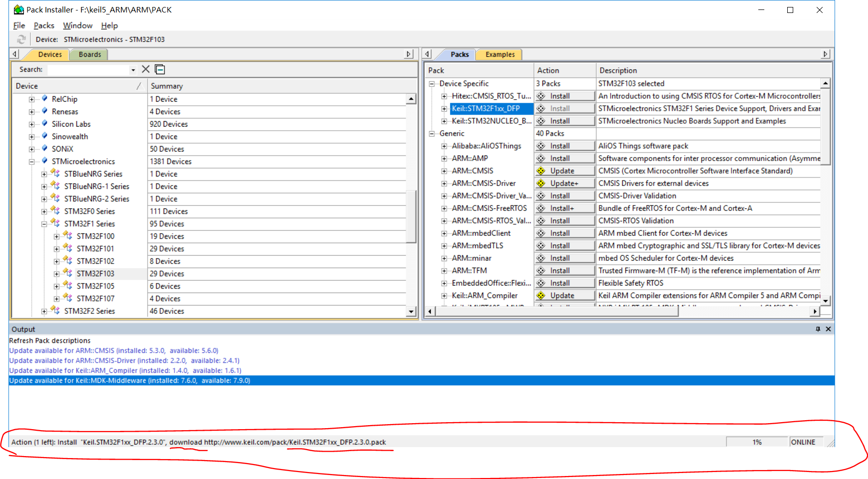Install the Keil::STM32NUCLEO_BSP pack

tap(565, 121)
